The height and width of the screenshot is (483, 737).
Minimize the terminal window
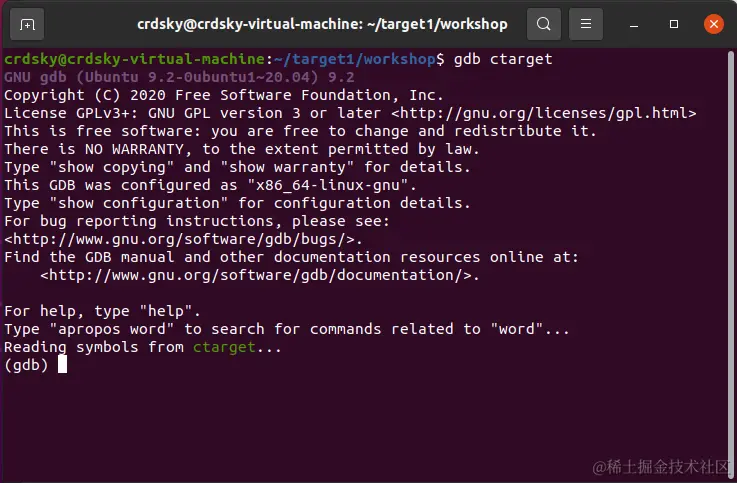[634, 24]
